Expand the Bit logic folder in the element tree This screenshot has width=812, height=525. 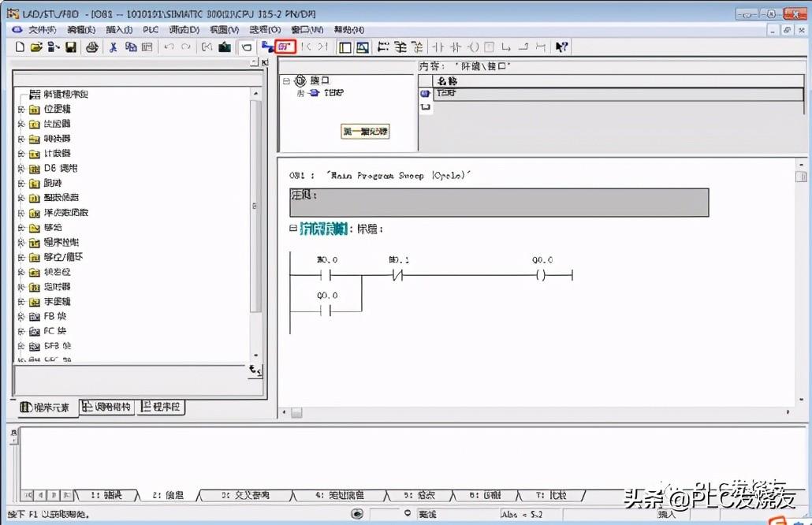coord(21,110)
